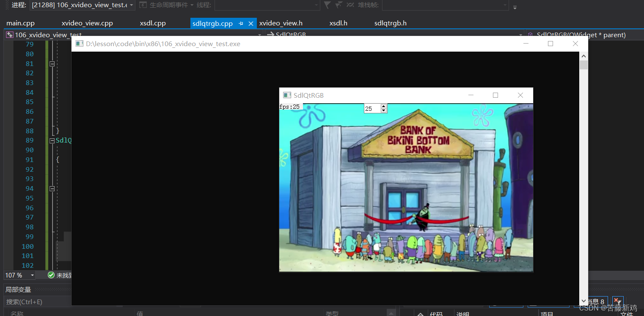Click the SdlQtRGB window title icon

[287, 95]
